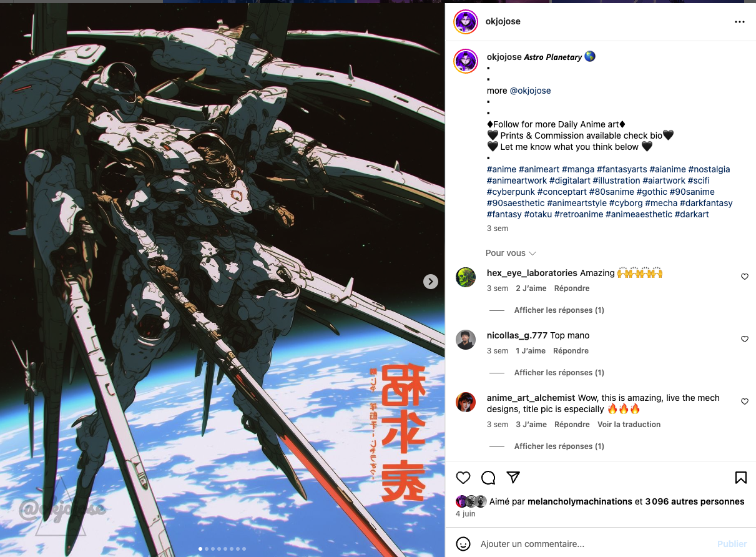756x557 pixels.
Task: Share the post with the paper plane icon
Action: pyautogui.click(x=513, y=477)
